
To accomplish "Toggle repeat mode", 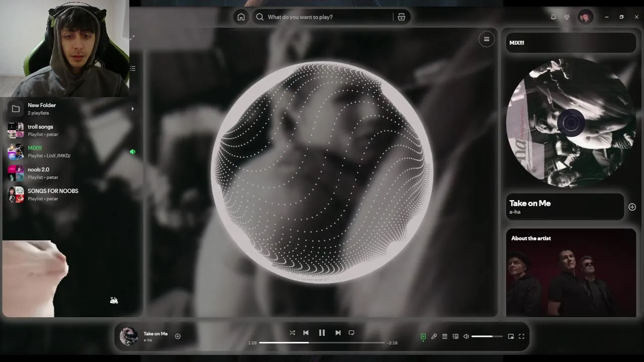I will pyautogui.click(x=352, y=333).
